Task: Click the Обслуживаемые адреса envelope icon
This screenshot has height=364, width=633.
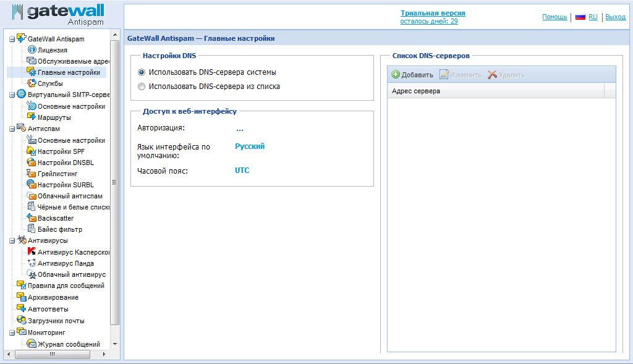Action: [x=32, y=61]
